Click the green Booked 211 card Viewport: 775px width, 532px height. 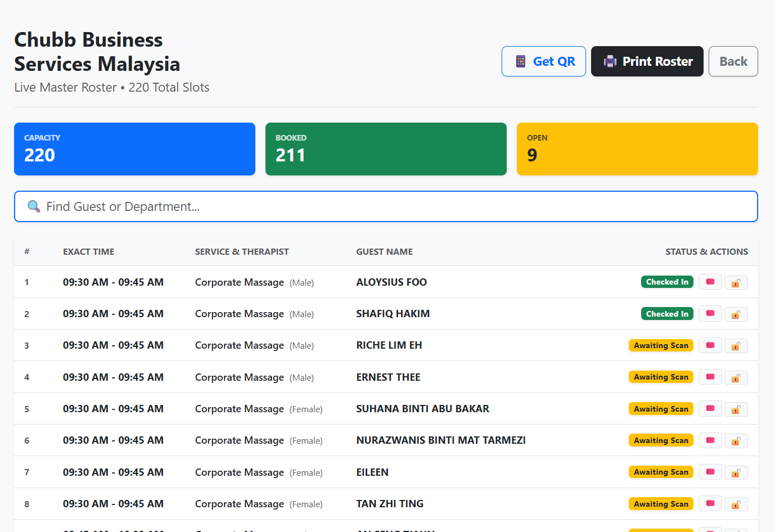pos(386,149)
